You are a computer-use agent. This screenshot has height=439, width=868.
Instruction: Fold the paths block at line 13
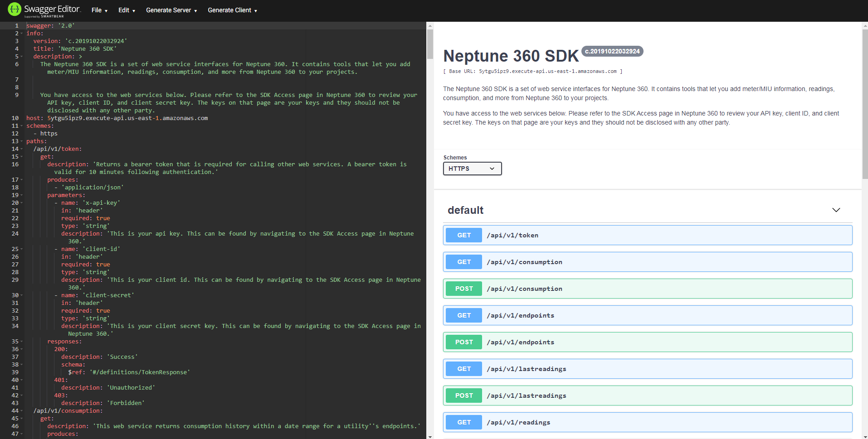(21, 141)
